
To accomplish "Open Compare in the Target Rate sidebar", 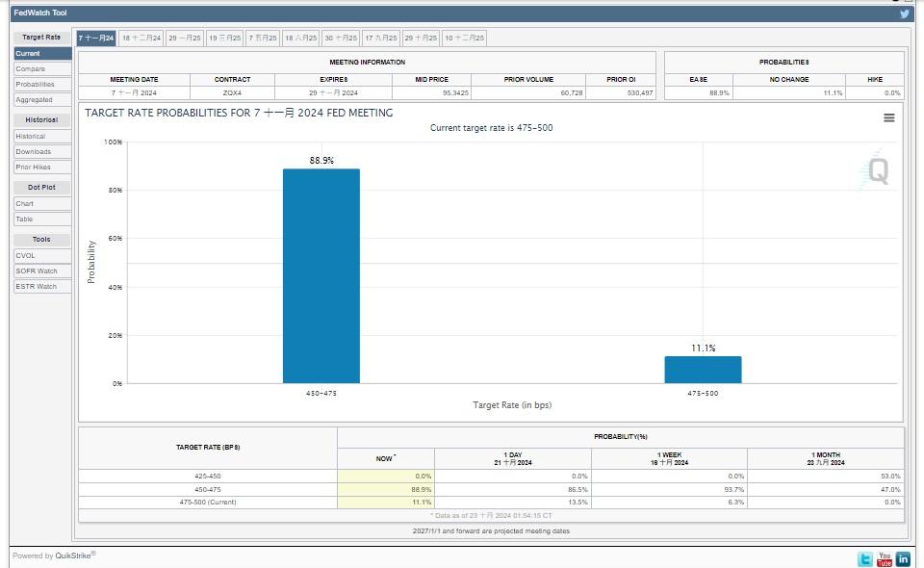I will [x=42, y=69].
